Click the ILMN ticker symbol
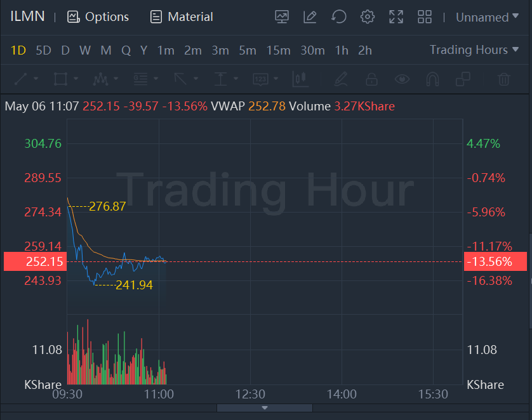Viewport: 532px width, 420px height. coord(27,16)
